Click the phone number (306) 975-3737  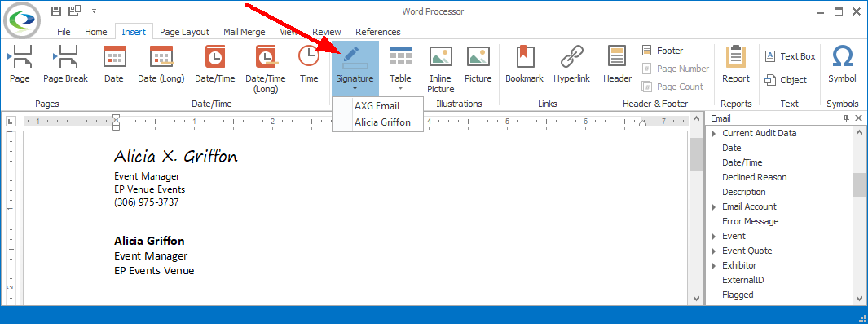tap(147, 202)
